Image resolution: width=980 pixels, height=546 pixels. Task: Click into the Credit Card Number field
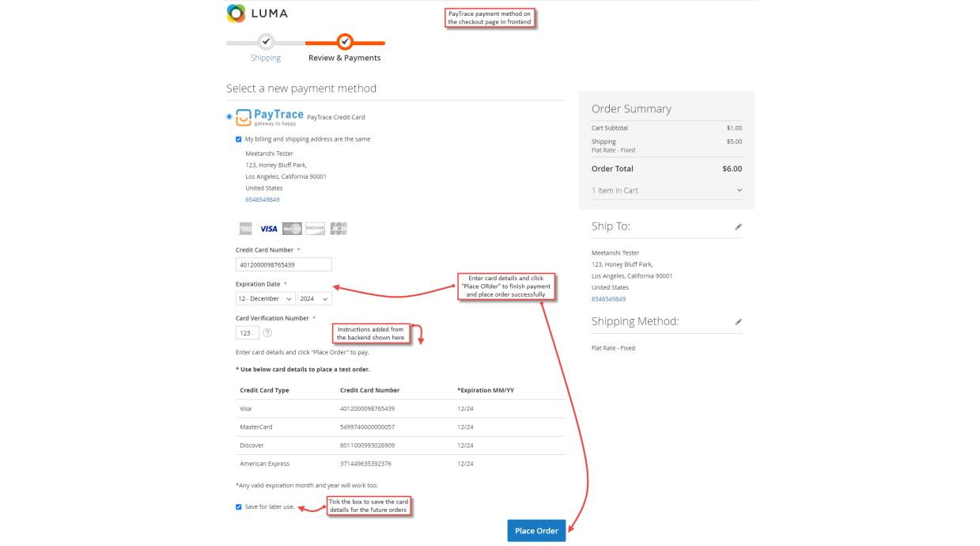pos(283,265)
